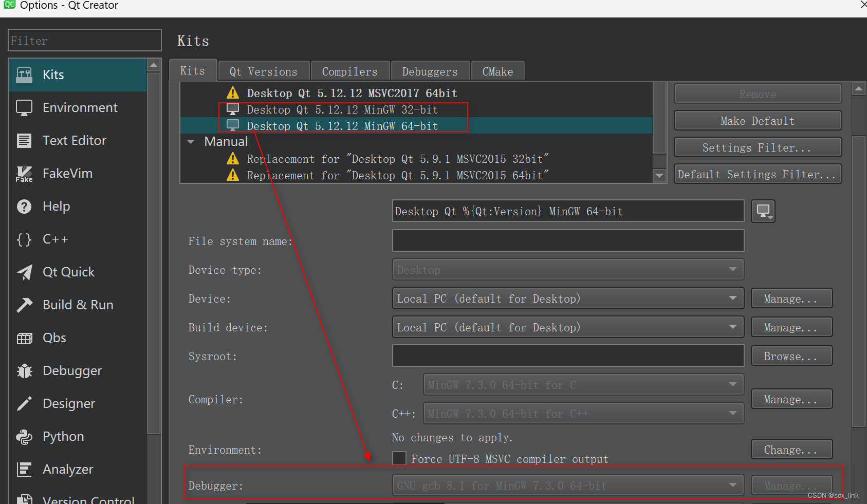Click Manage... button for Debugger
Viewport: 867px width, 504px height.
tap(791, 486)
